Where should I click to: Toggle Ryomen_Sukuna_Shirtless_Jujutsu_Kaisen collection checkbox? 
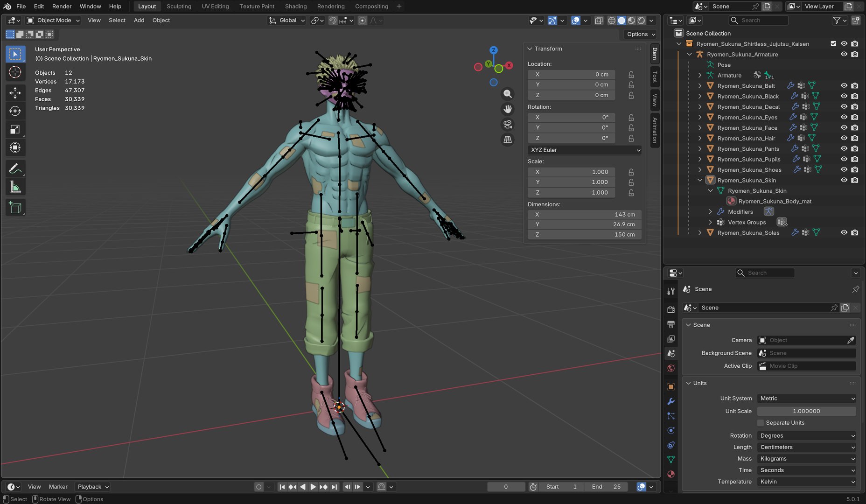pyautogui.click(x=833, y=44)
